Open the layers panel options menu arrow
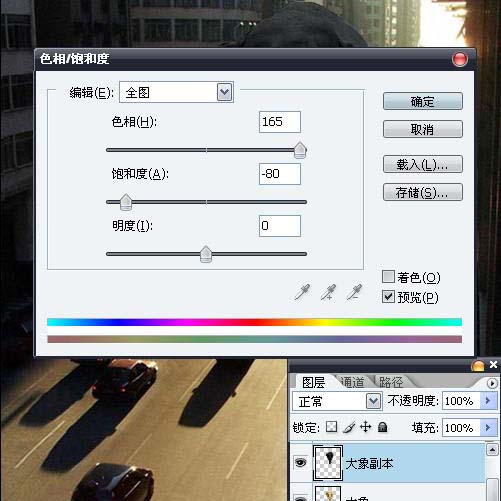The image size is (501, 501). (492, 383)
